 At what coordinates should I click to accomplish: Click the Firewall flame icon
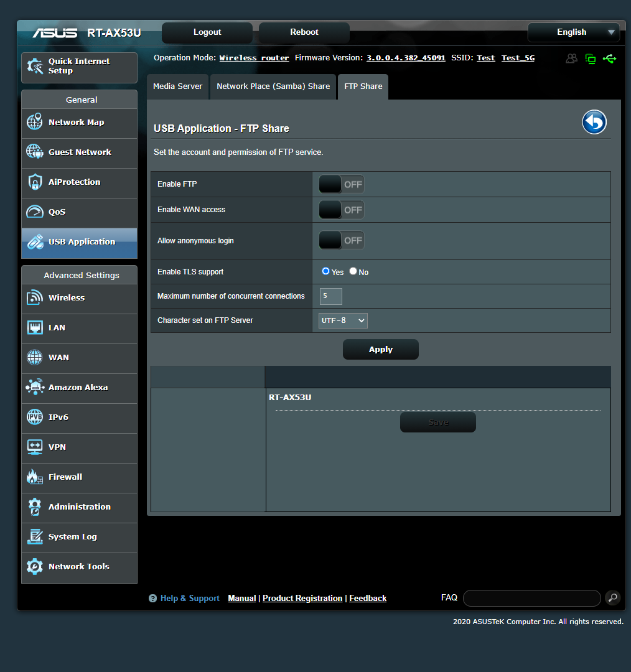coord(35,477)
